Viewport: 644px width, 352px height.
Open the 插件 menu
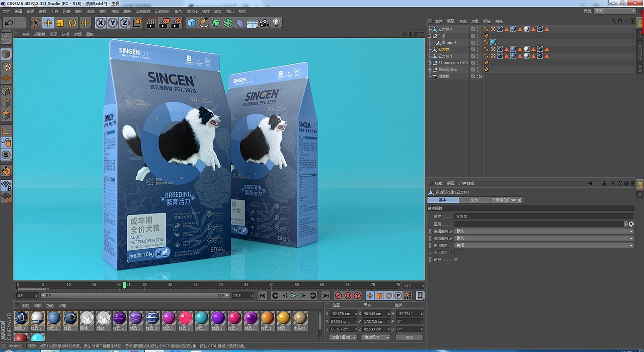point(206,11)
